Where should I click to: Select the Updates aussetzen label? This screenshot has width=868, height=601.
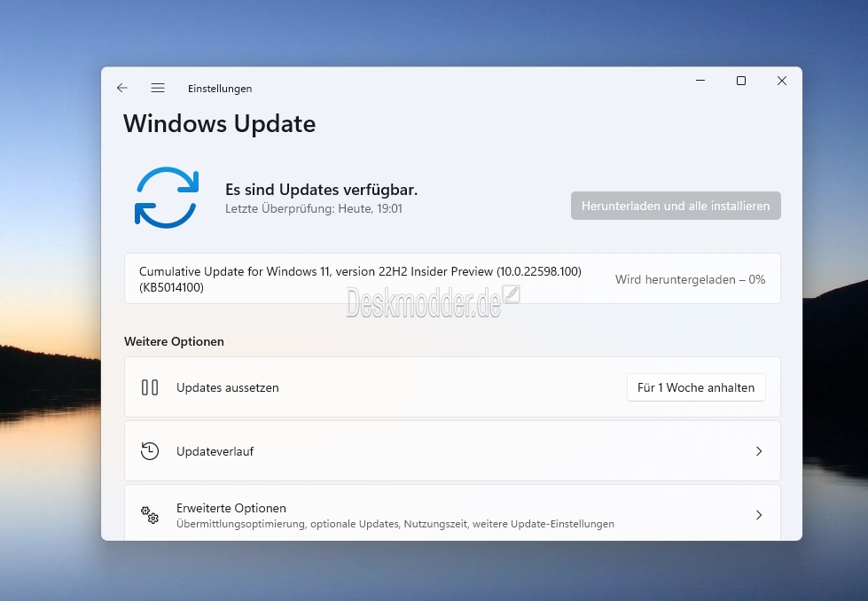coord(228,387)
